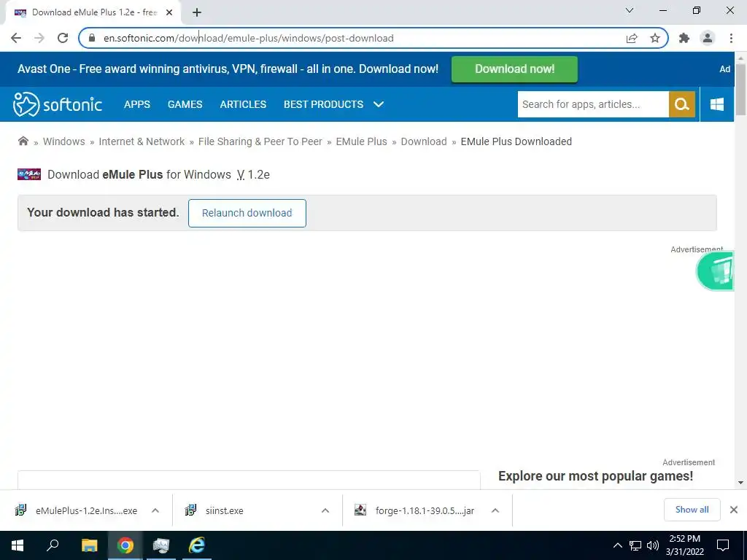This screenshot has width=747, height=560.
Task: Show hidden system tray icons
Action: pos(617,545)
